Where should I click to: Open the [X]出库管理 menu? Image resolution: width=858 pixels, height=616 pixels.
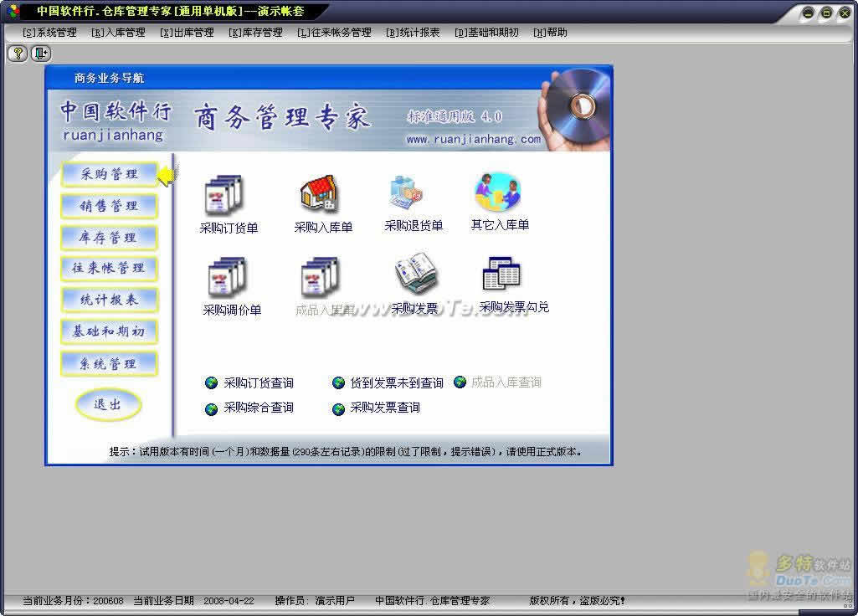click(x=188, y=33)
